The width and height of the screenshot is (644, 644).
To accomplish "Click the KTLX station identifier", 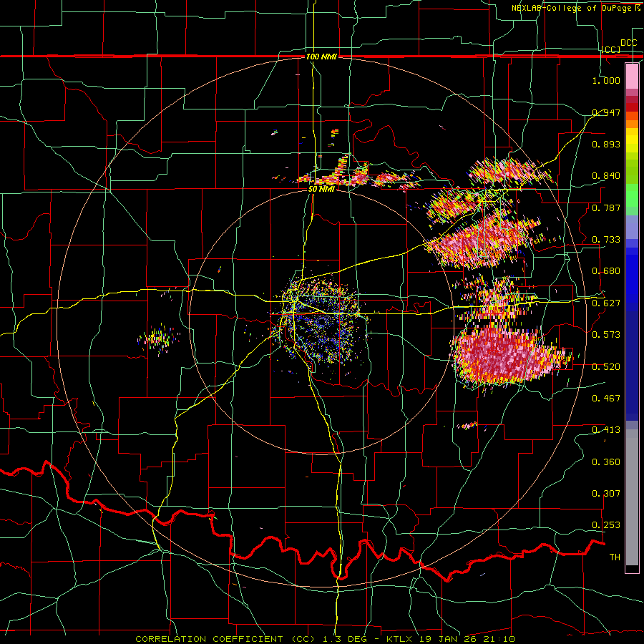I will click(401, 639).
